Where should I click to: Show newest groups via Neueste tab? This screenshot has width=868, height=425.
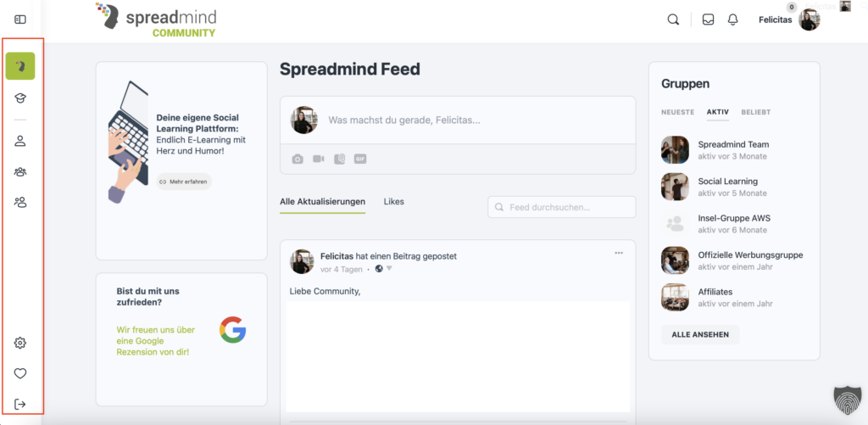pos(677,112)
